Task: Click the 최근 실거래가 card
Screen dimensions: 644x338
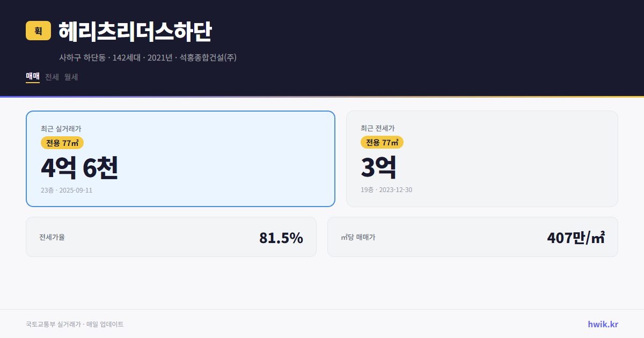Action: click(180, 158)
